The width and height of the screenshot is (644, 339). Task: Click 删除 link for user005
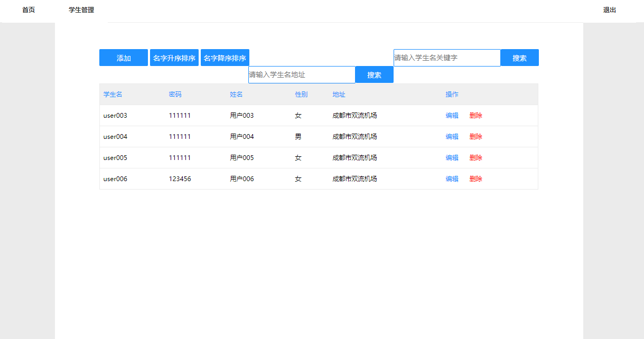[475, 157]
